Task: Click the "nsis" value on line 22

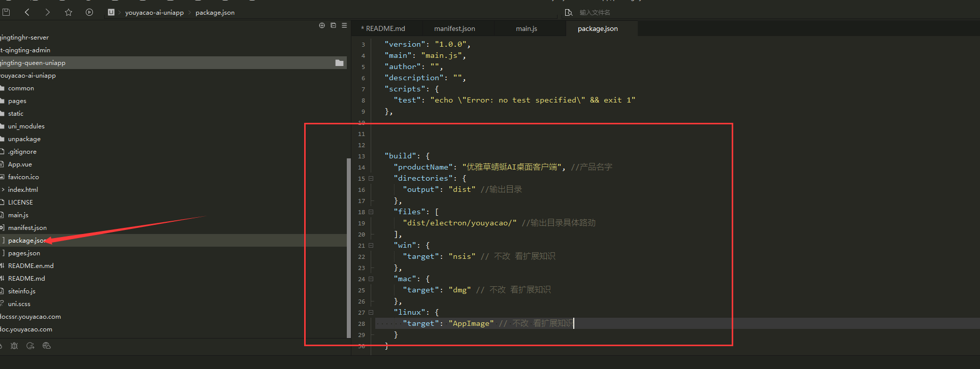Action: click(x=462, y=256)
